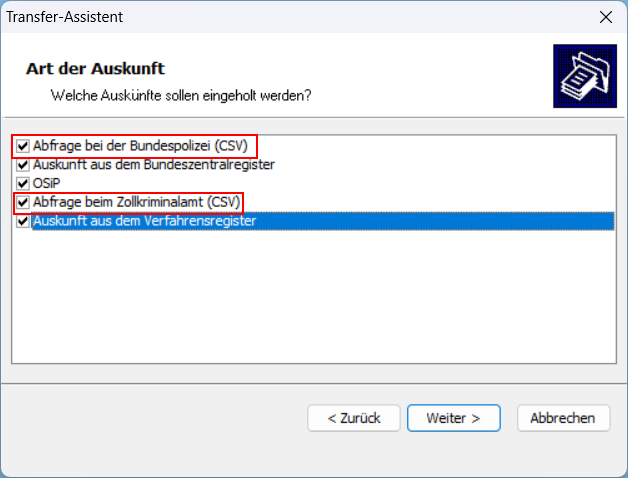
Task: Highlight the OSIP list entry text
Action: coord(46,183)
